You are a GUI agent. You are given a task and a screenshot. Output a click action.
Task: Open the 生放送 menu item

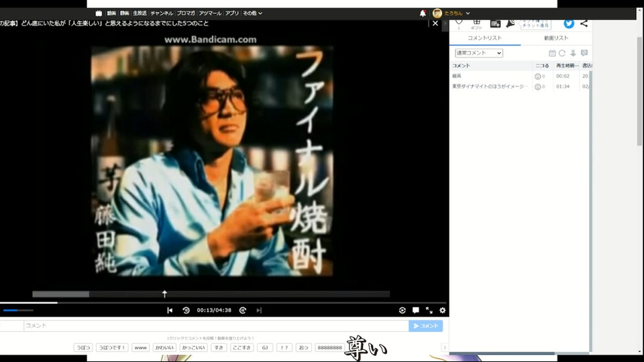[140, 13]
